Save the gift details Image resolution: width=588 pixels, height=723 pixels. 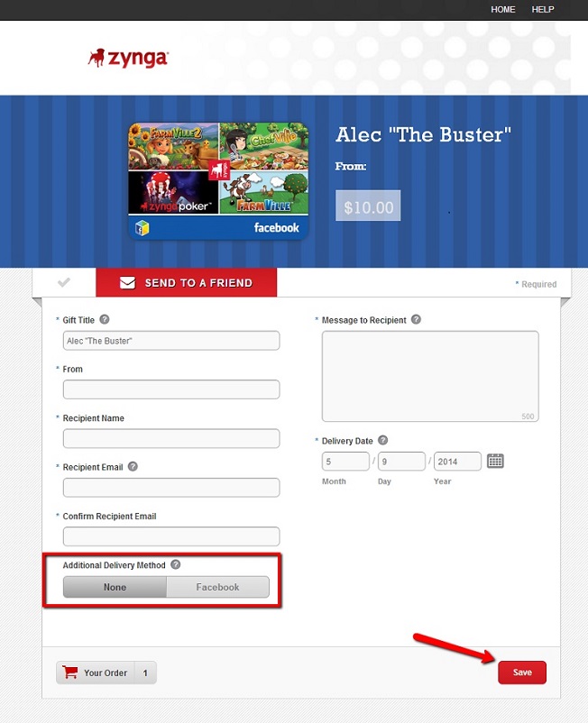pyautogui.click(x=522, y=673)
